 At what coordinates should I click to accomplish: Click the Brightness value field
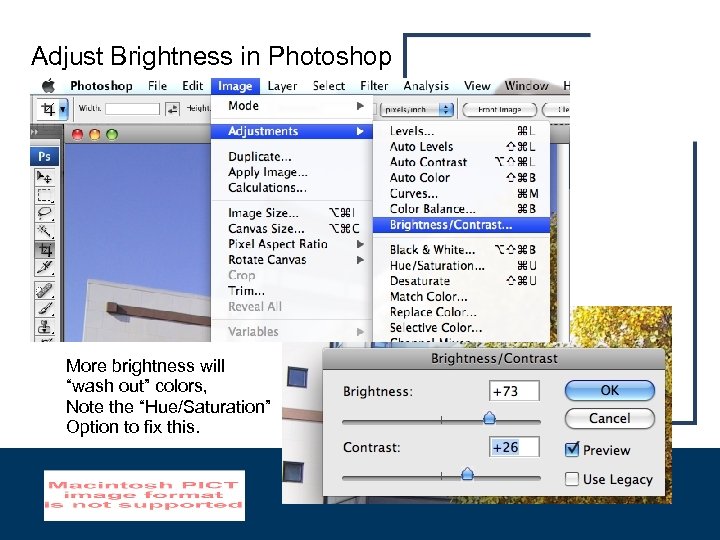pyautogui.click(x=514, y=391)
